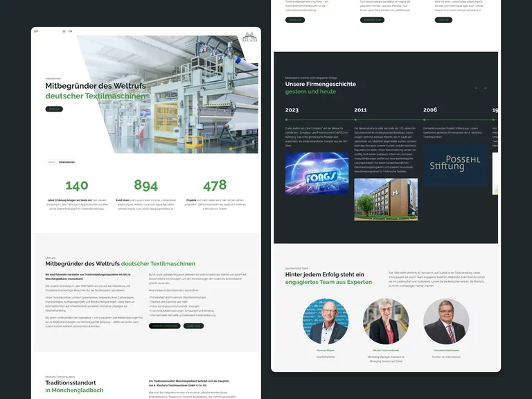The width and height of the screenshot is (532, 399).
Task: Click the Traditionsstandort heading
Action: (71, 382)
